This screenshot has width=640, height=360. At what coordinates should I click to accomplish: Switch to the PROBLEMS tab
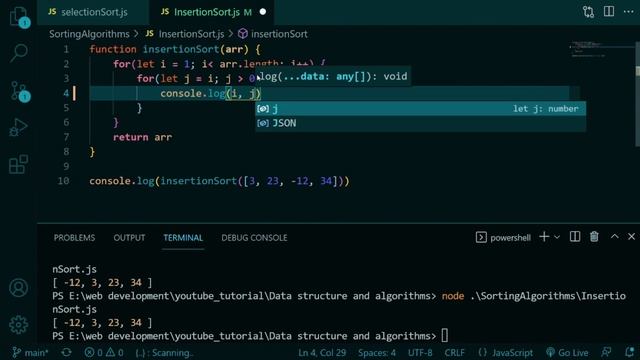click(x=74, y=238)
